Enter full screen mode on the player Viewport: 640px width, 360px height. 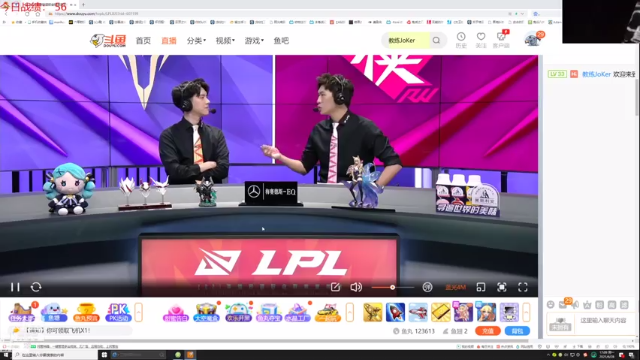click(x=523, y=287)
